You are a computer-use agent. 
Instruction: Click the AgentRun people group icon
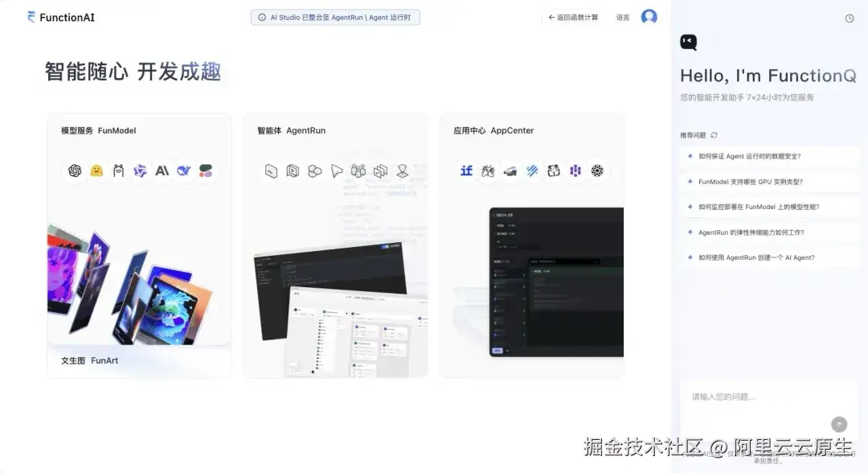pyautogui.click(x=358, y=171)
